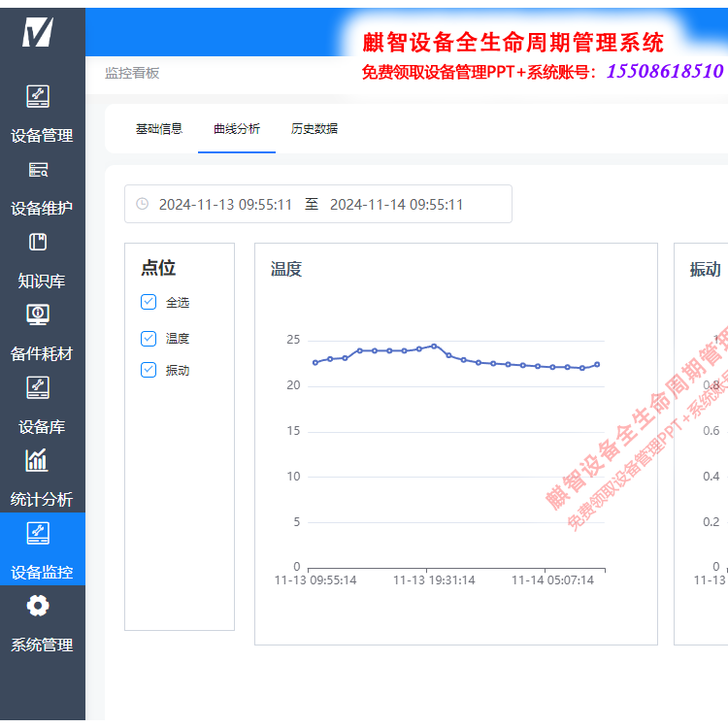The image size is (728, 728).
Task: Open 系统管理 gear icon
Action: tap(38, 606)
